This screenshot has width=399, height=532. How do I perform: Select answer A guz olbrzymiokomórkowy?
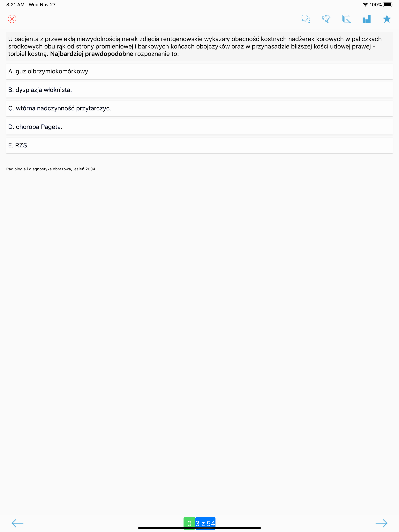point(199,71)
